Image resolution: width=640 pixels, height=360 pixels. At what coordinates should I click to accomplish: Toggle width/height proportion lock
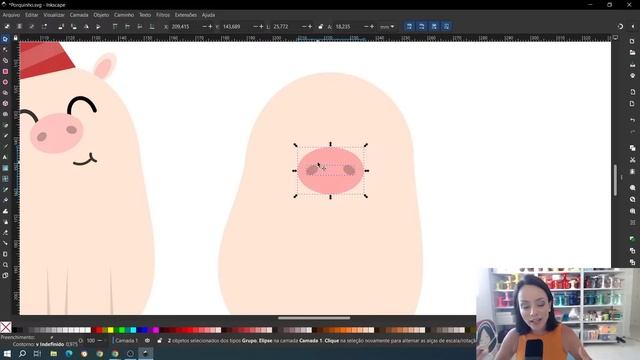pyautogui.click(x=320, y=27)
